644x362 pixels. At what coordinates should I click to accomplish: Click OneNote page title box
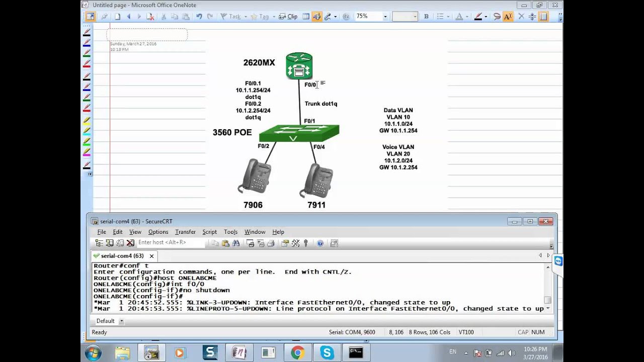(x=147, y=35)
